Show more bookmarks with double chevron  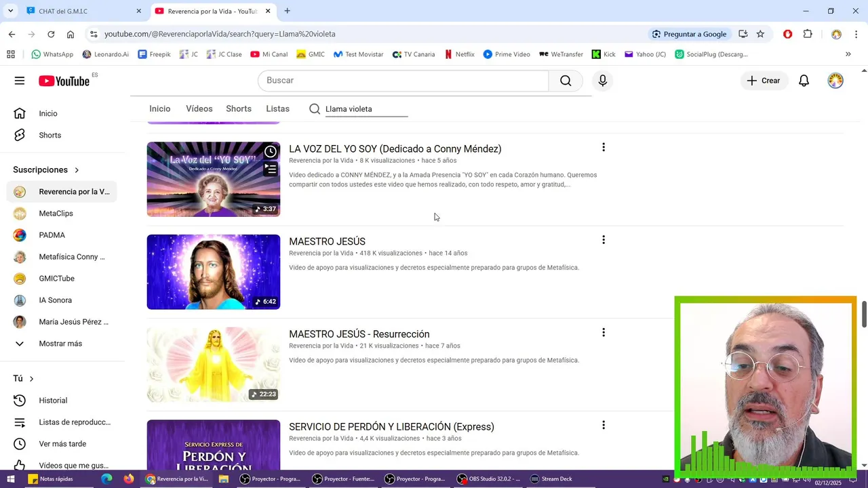tap(848, 54)
